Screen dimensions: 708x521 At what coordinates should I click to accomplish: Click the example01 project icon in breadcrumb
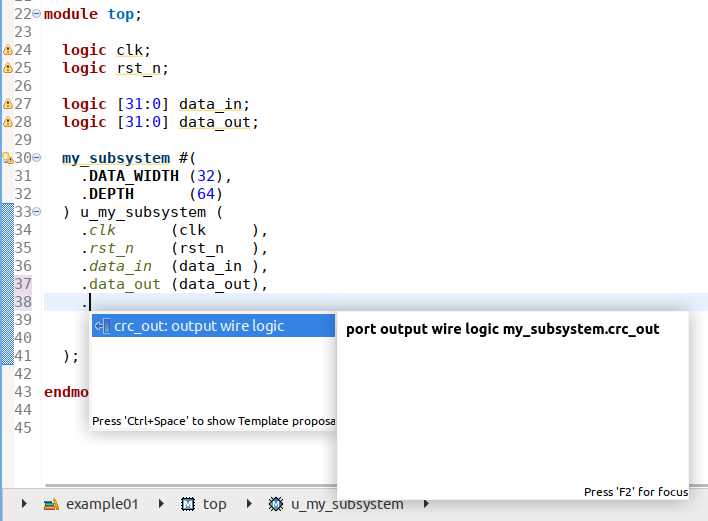[51, 504]
